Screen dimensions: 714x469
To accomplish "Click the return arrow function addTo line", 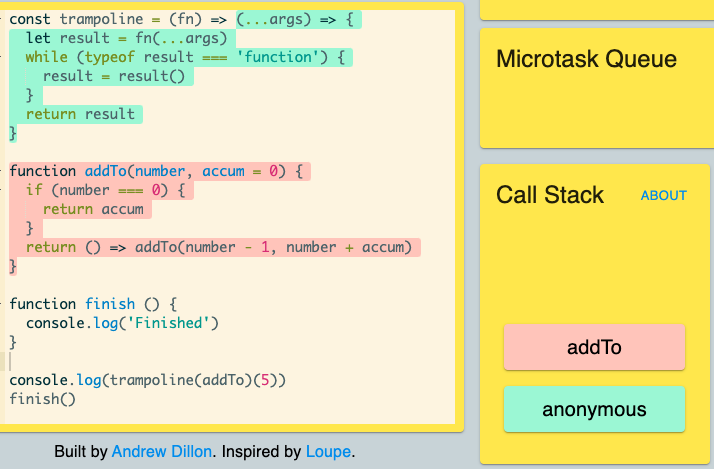I will (219, 247).
